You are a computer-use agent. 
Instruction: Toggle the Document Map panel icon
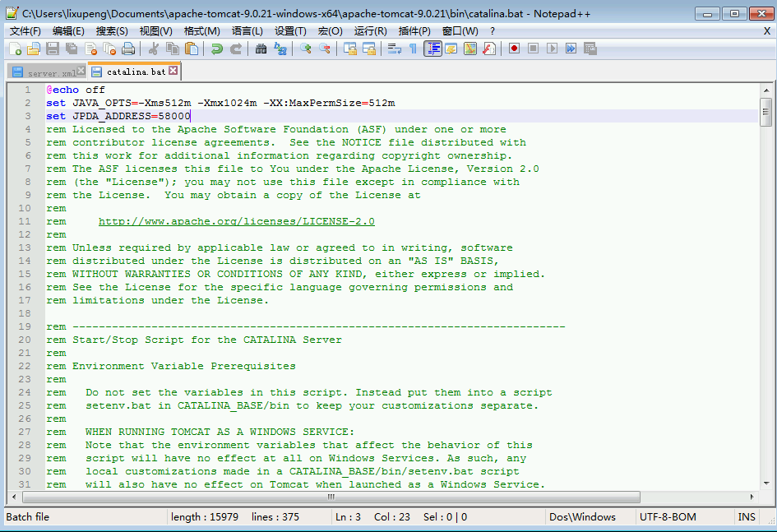[470, 49]
